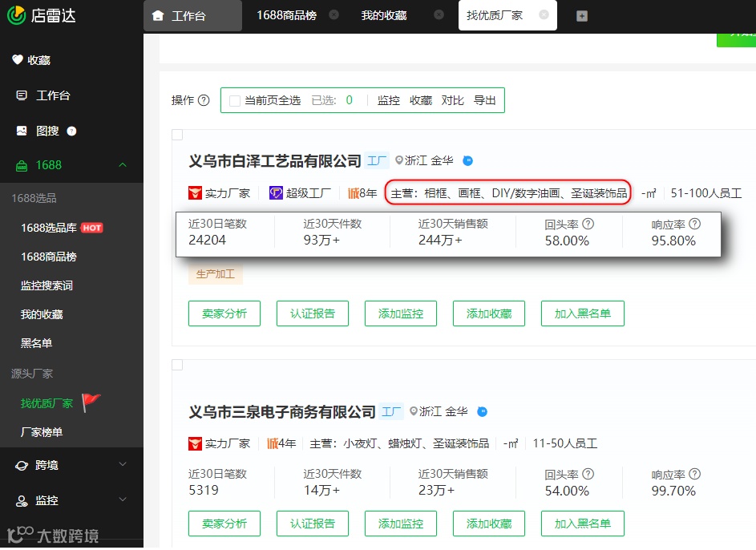Click blue badge beside 义乌市三泉电子商务有限公司 location
This screenshot has width=756, height=550.
pyautogui.click(x=482, y=411)
